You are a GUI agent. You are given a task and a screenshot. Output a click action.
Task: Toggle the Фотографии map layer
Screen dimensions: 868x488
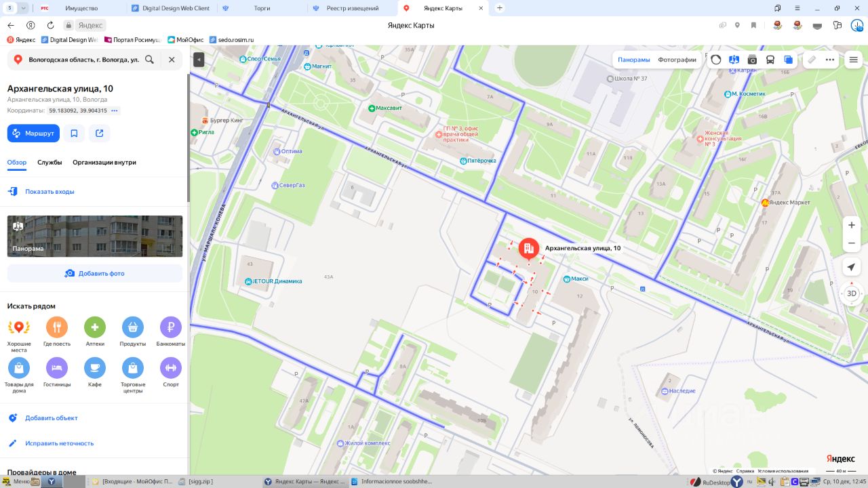677,60
